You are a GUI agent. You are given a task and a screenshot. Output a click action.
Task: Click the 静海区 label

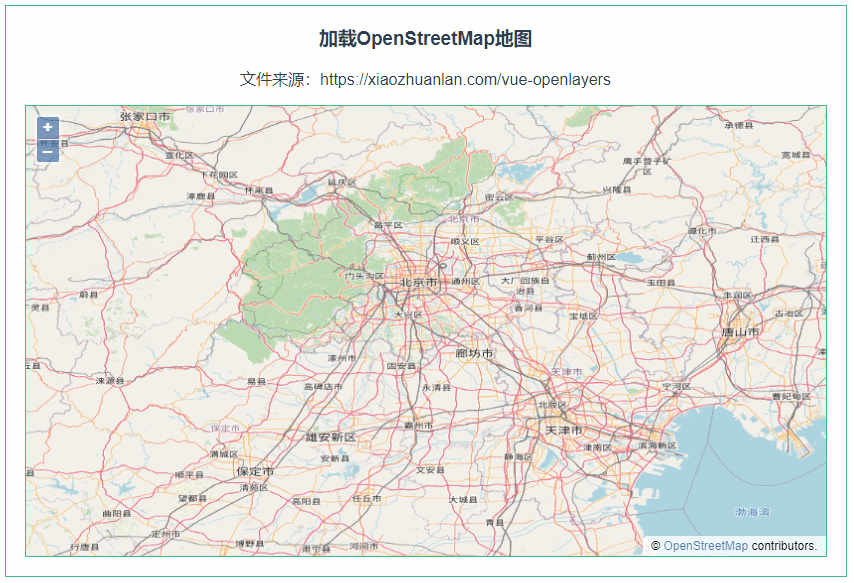[x=518, y=456]
